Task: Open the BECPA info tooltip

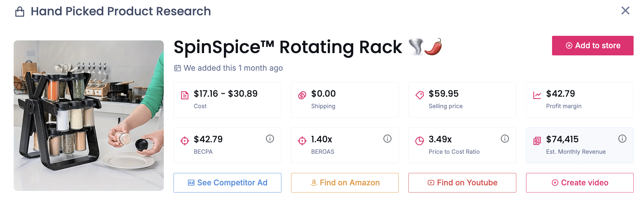Action: 270,138
